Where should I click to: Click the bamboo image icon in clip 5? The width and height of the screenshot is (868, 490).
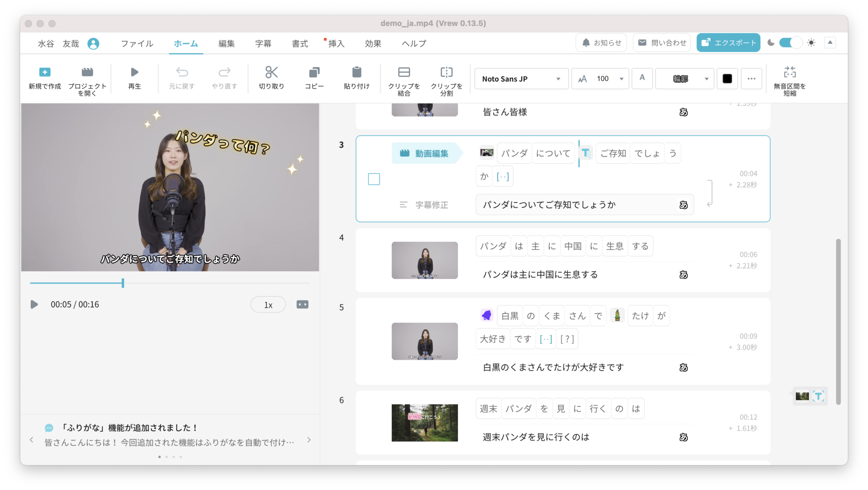[x=617, y=316]
